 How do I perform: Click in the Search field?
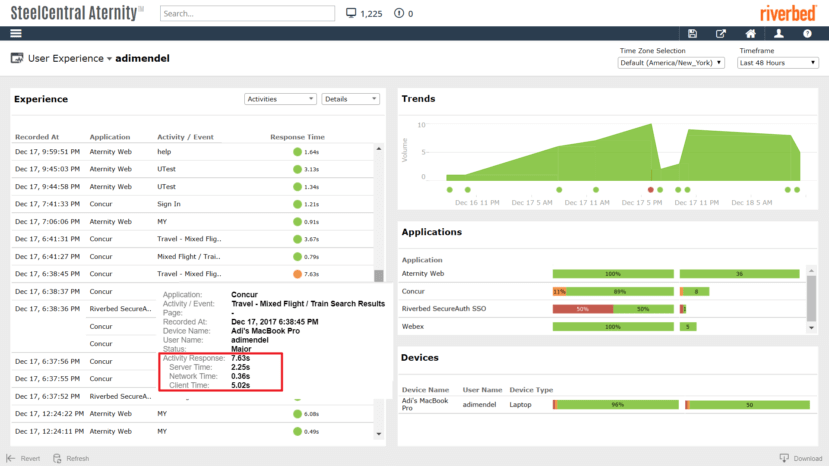tap(247, 13)
